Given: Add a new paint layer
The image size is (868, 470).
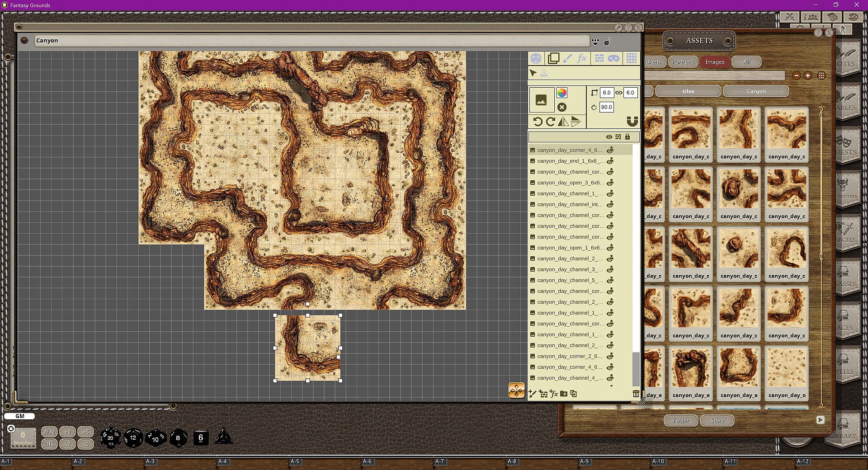Looking at the screenshot, I should (x=533, y=394).
